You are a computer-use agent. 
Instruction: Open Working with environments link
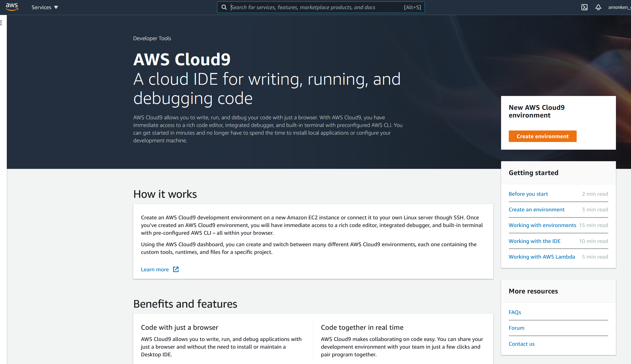pyautogui.click(x=542, y=225)
